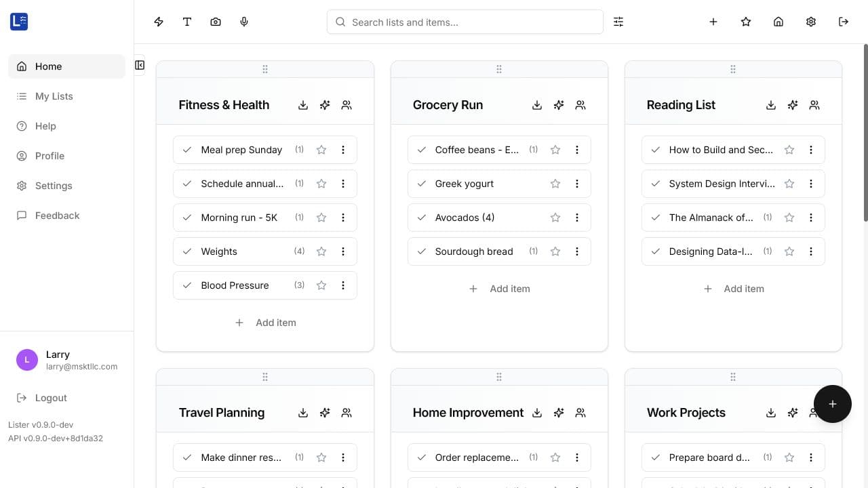
Task: Open options menu for Designing Data item
Action: point(811,251)
